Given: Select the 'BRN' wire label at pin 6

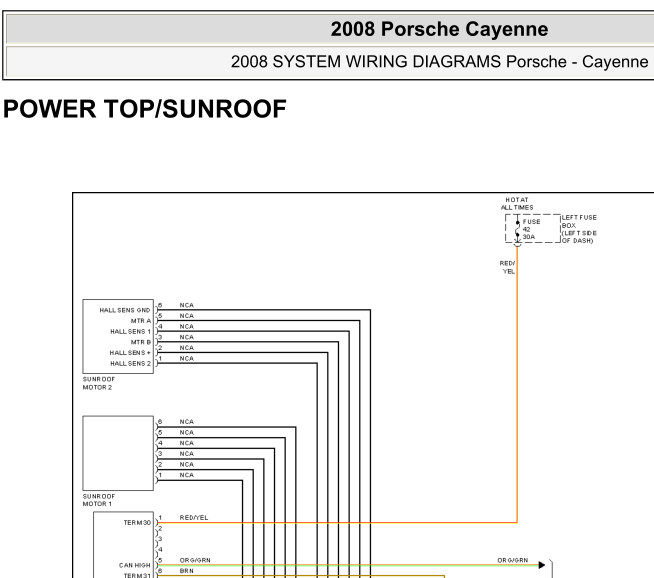Looking at the screenshot, I should [186, 571].
